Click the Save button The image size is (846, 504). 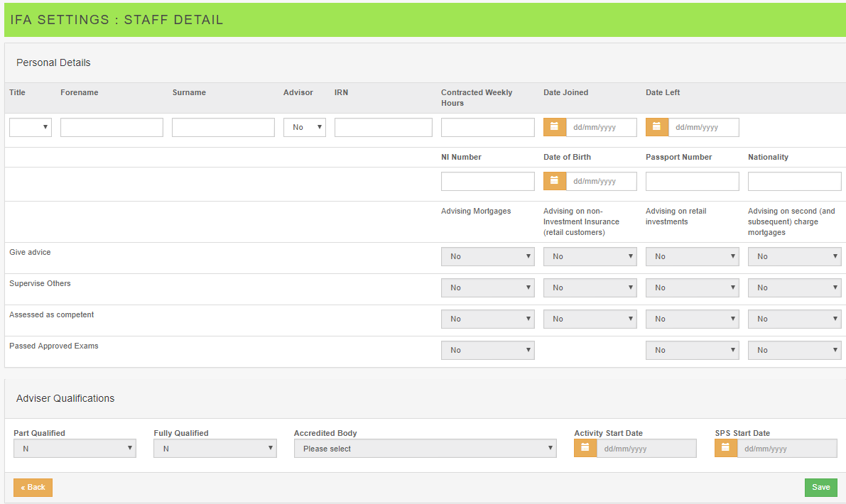[x=820, y=487]
